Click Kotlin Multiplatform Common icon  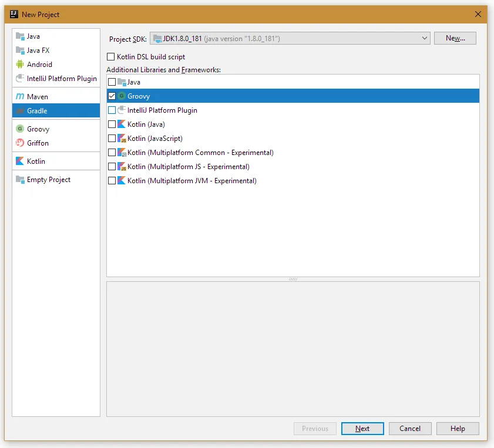pyautogui.click(x=122, y=153)
